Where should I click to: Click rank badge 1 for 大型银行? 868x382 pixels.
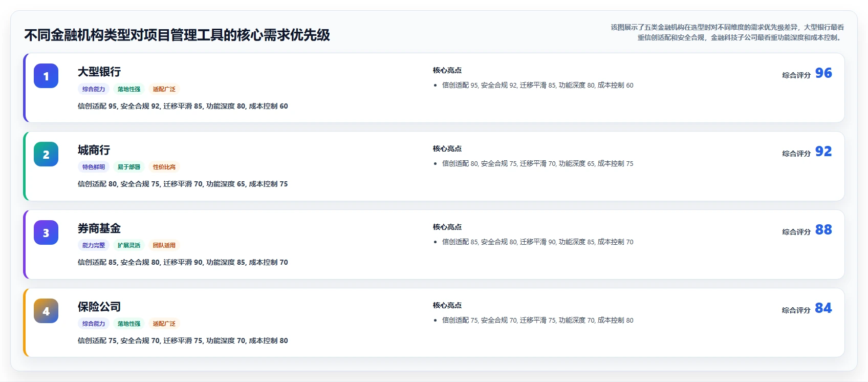tap(46, 76)
